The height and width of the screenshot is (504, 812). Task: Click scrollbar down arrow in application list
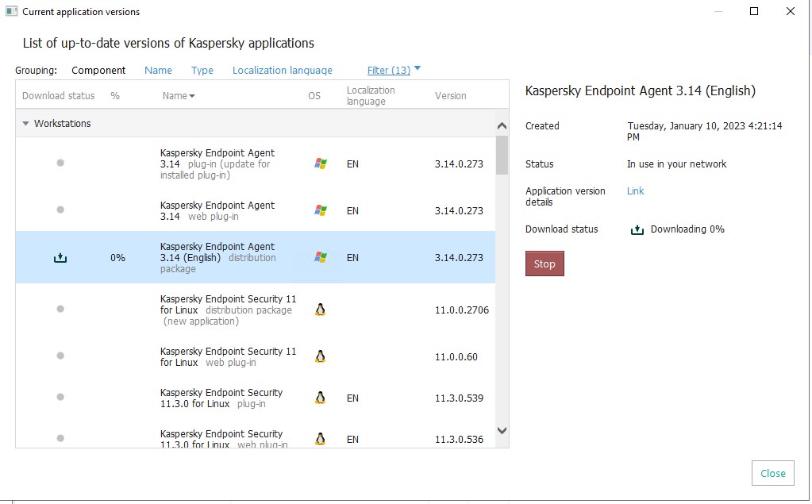(x=502, y=430)
